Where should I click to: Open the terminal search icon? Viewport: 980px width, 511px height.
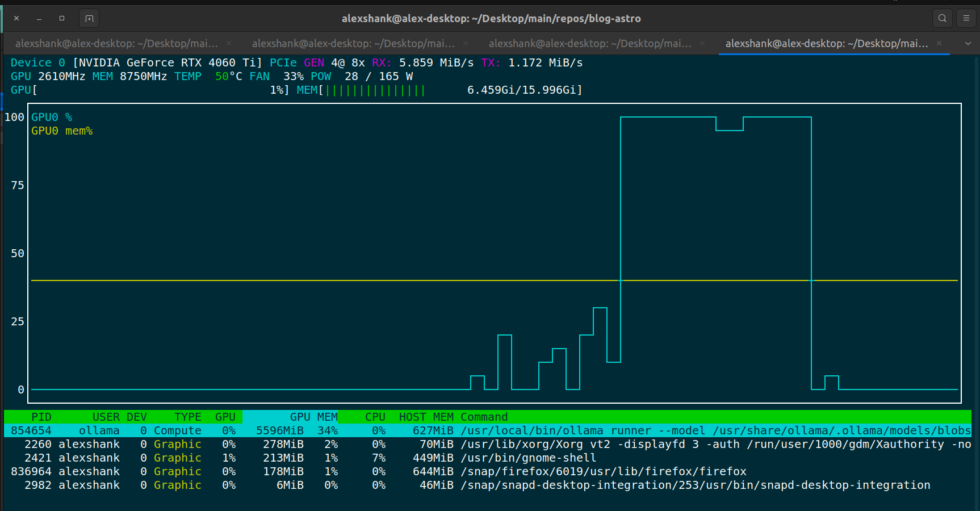tap(942, 18)
